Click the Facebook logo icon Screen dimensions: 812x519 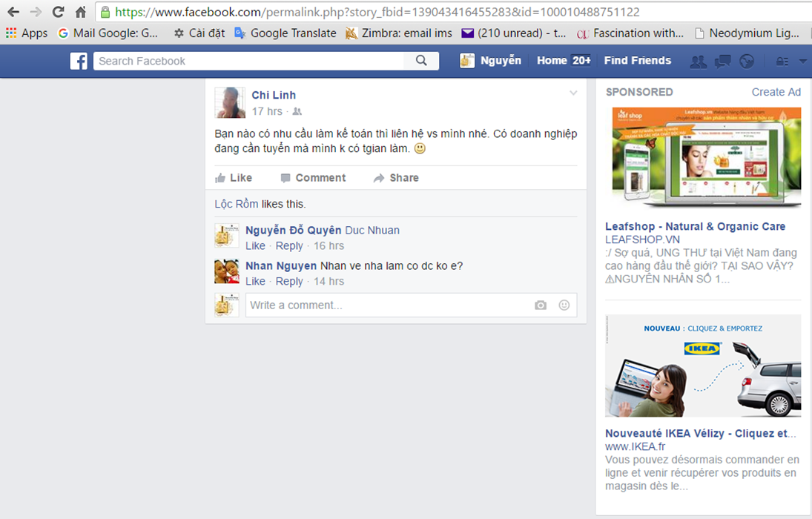pos(79,61)
